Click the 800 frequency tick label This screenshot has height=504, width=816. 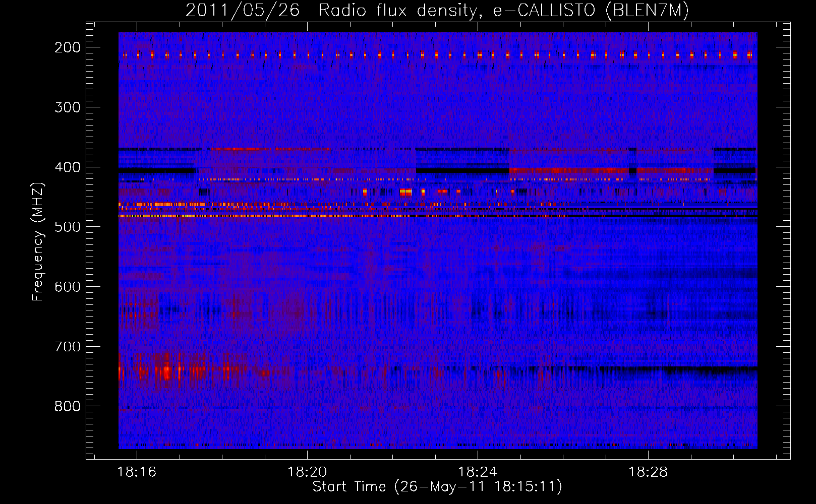68,406
